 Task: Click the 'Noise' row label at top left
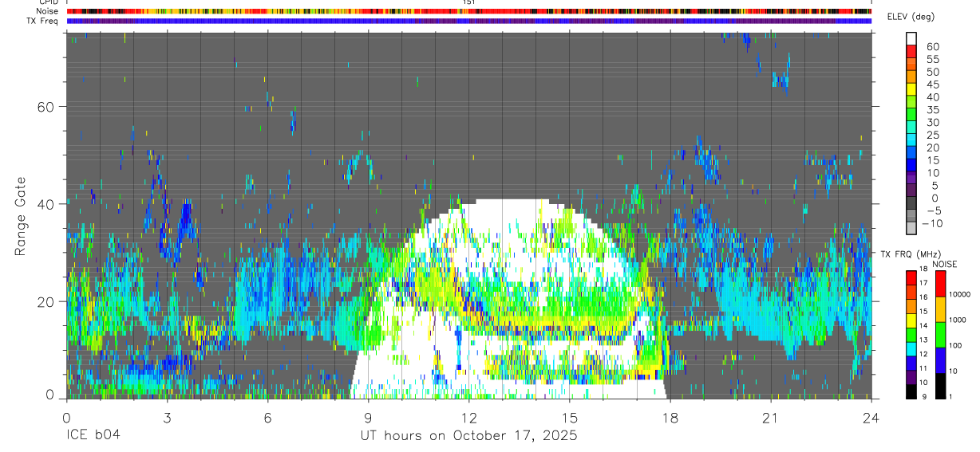[47, 11]
